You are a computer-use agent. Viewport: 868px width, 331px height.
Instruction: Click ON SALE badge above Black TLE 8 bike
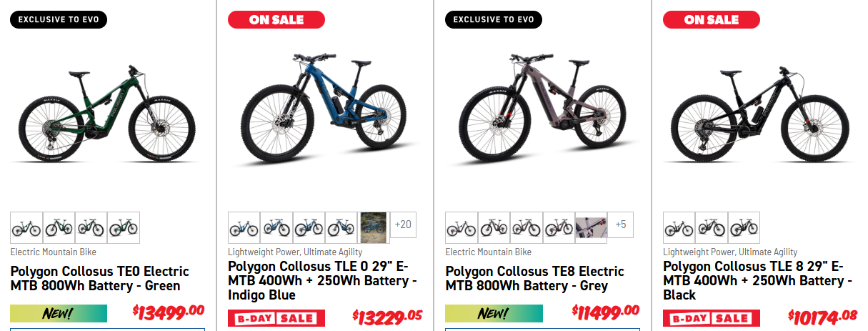point(712,19)
